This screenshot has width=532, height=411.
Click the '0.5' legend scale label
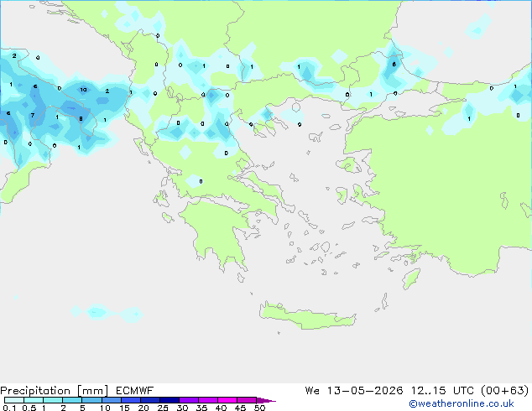point(29,408)
